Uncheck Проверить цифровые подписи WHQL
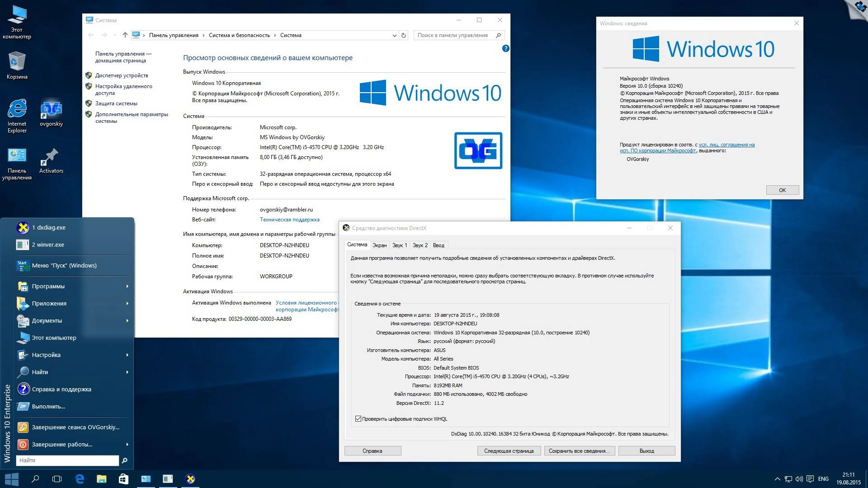The image size is (868, 488). coord(359,419)
